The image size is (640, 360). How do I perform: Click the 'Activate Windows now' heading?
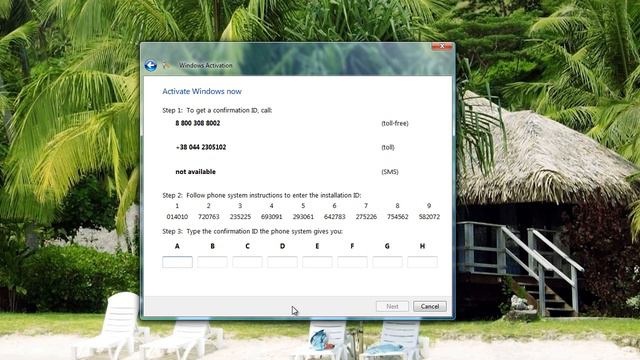[x=202, y=91]
